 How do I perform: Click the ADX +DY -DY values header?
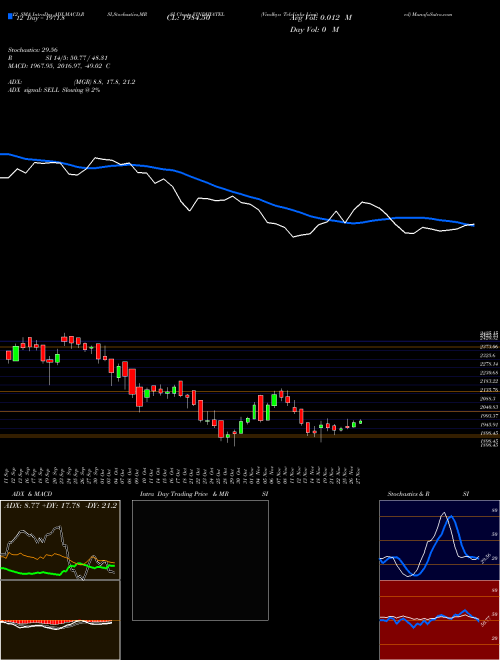[60, 505]
